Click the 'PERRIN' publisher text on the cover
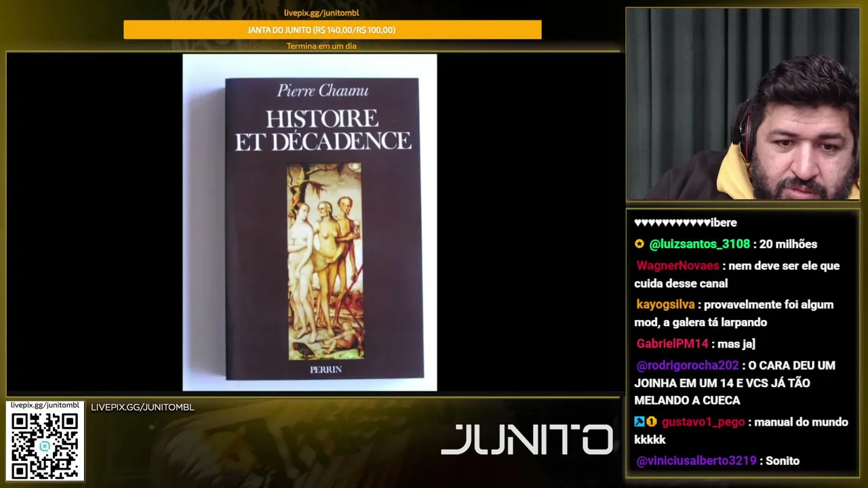The height and width of the screenshot is (488, 868). coord(325,369)
